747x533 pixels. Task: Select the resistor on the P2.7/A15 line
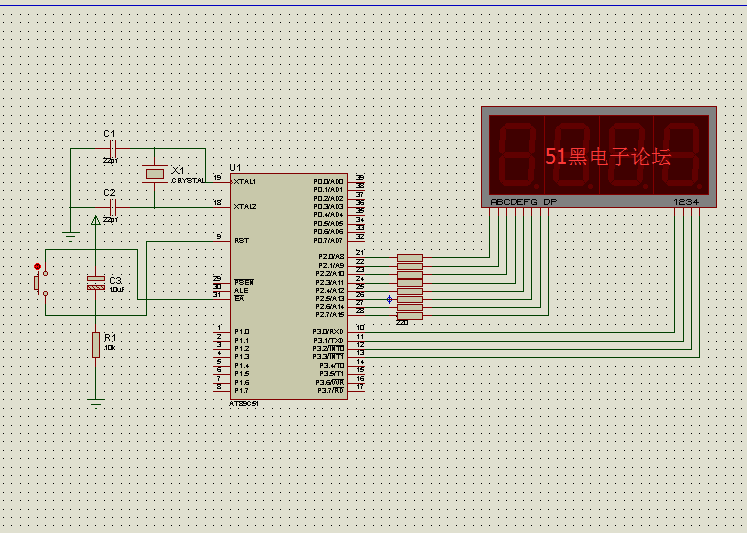[410, 316]
